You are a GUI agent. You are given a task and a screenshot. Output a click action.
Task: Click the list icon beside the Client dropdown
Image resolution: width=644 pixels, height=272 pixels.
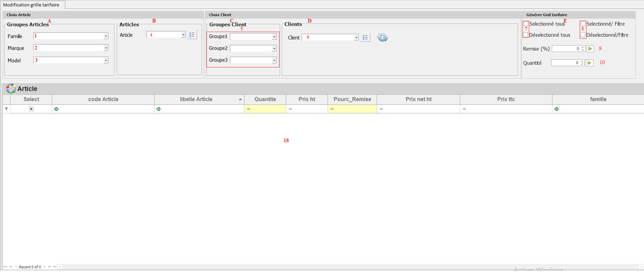(x=365, y=37)
